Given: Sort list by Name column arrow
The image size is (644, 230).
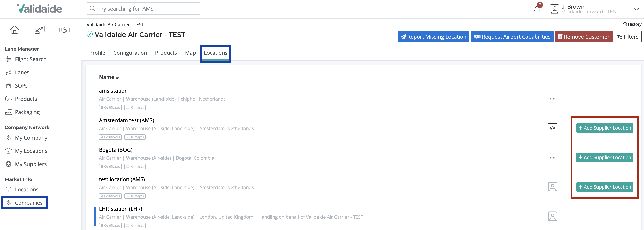Looking at the screenshot, I should pyautogui.click(x=117, y=78).
